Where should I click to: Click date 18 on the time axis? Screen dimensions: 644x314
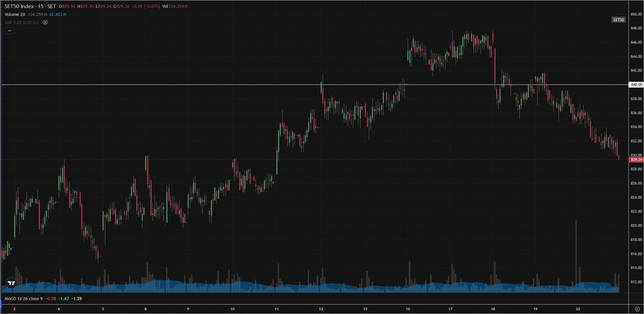coord(493,309)
